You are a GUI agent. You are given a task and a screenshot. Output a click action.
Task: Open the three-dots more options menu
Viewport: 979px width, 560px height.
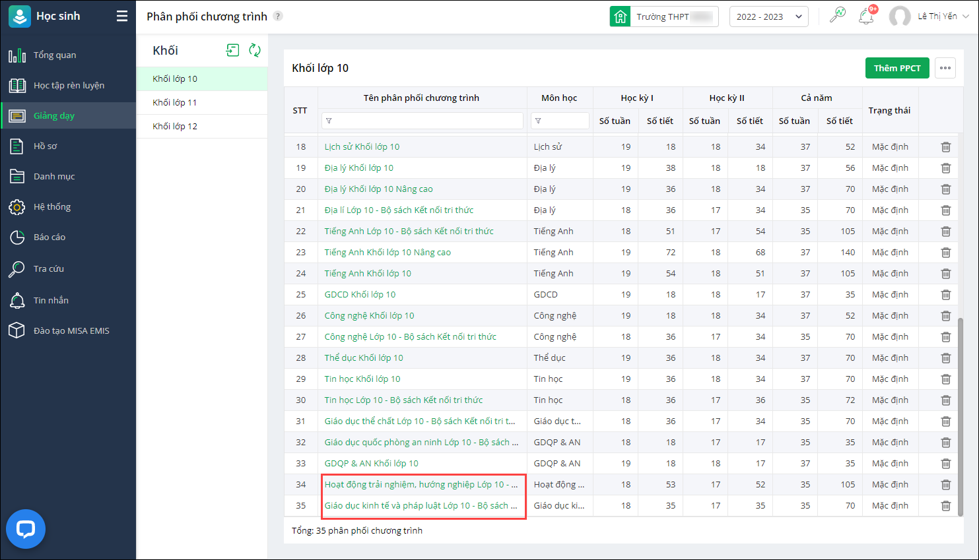[x=945, y=68]
